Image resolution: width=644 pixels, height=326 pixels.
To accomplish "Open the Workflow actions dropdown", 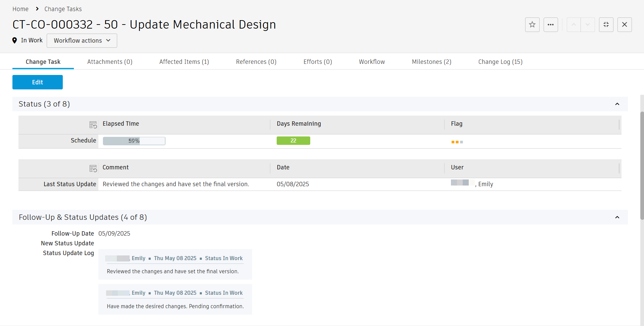I will click(x=82, y=41).
